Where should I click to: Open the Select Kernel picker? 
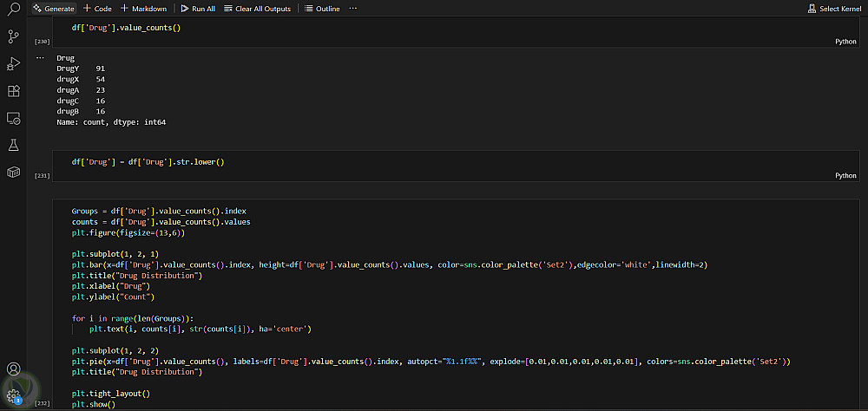tap(834, 9)
